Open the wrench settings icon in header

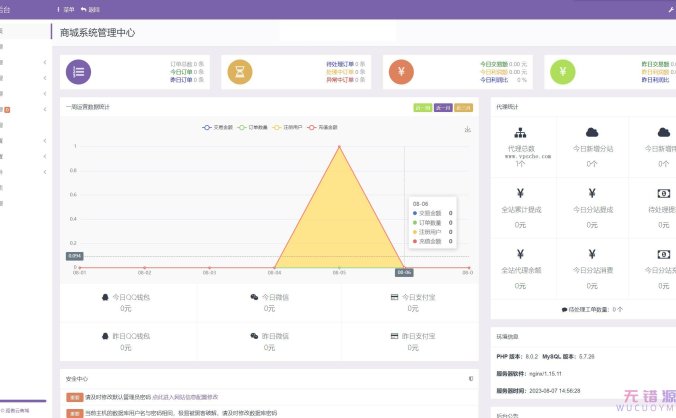coord(670,8)
